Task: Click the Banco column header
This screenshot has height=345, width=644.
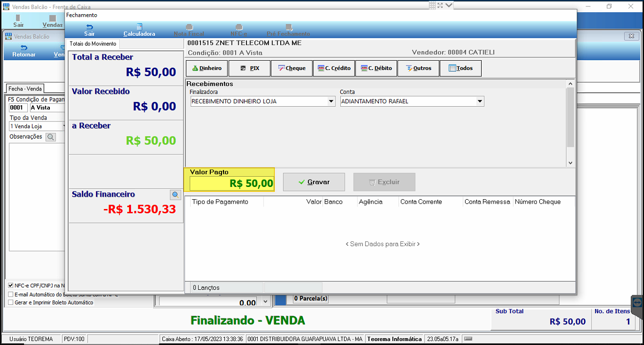Action: [x=333, y=202]
